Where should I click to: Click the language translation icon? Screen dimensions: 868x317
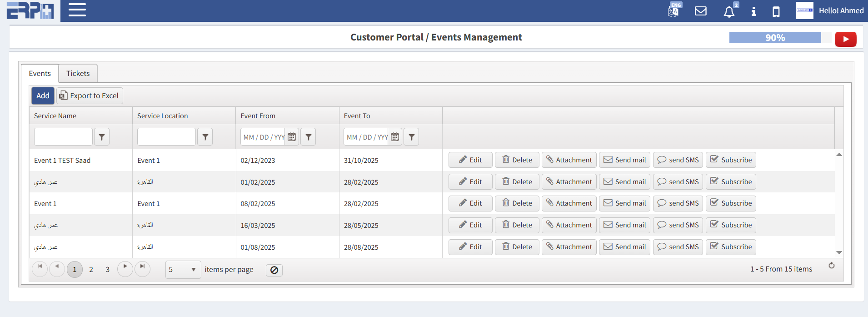pos(673,11)
